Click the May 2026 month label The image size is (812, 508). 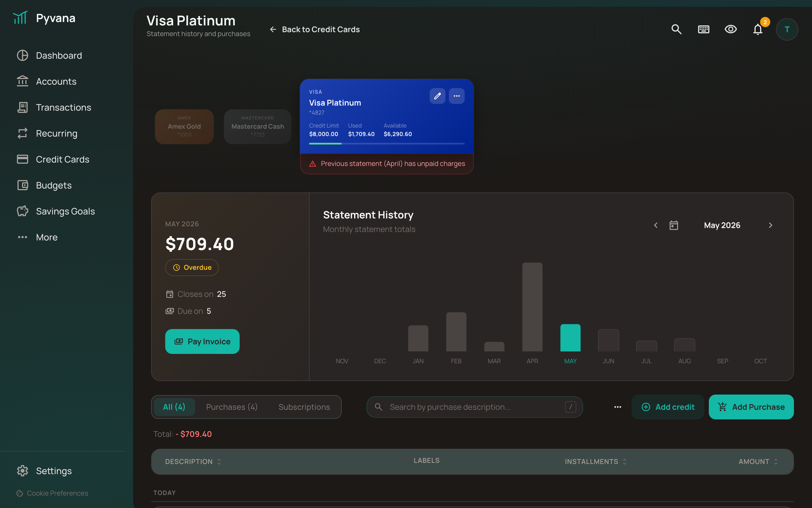(722, 225)
